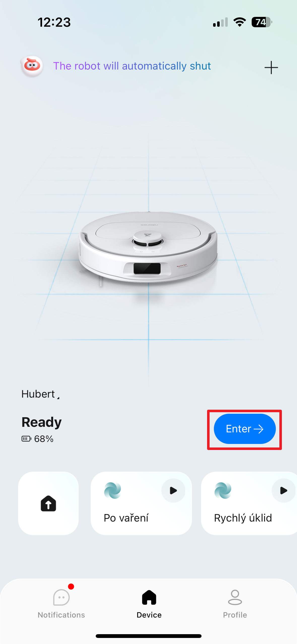Check the robot 68% battery indicator

(37, 439)
